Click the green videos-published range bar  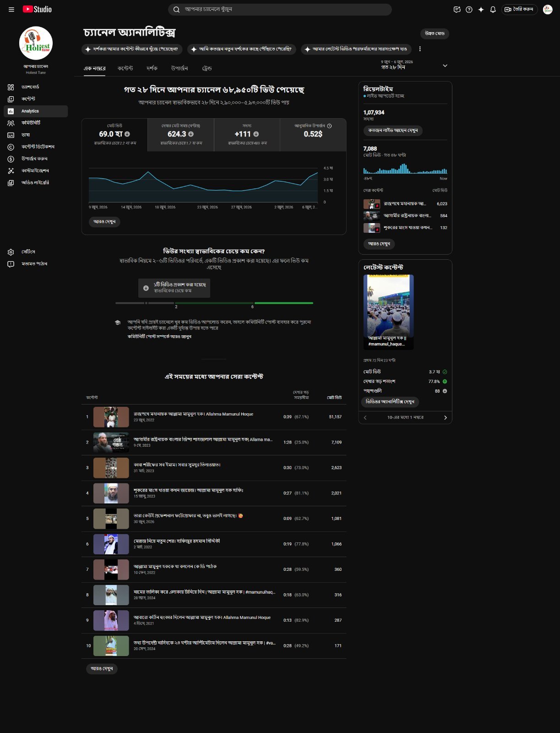284,303
